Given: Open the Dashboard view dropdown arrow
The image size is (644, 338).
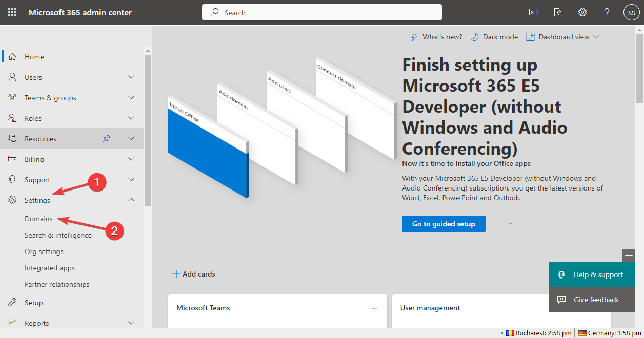Looking at the screenshot, I should pyautogui.click(x=596, y=37).
